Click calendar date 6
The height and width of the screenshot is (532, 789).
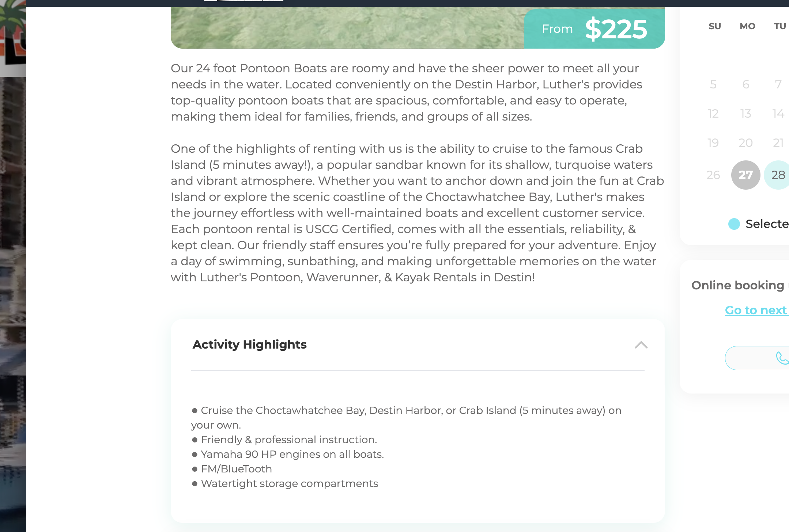coord(746,84)
